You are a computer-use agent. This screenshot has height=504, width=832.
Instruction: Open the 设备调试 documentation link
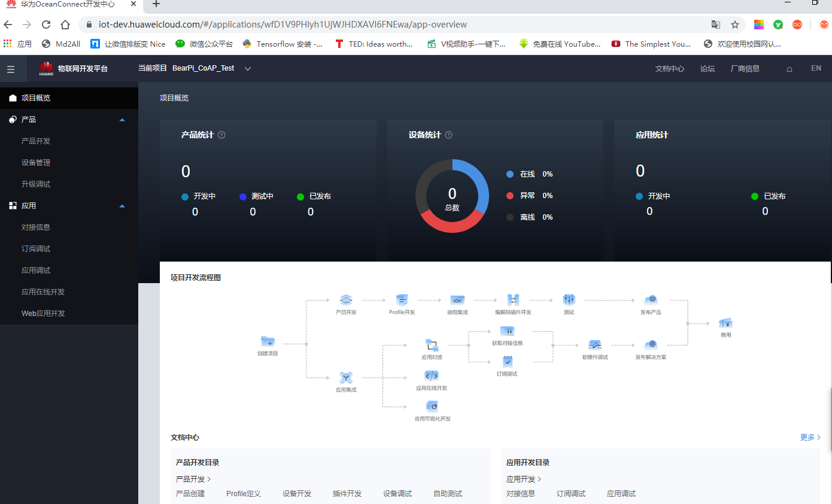[x=397, y=494]
